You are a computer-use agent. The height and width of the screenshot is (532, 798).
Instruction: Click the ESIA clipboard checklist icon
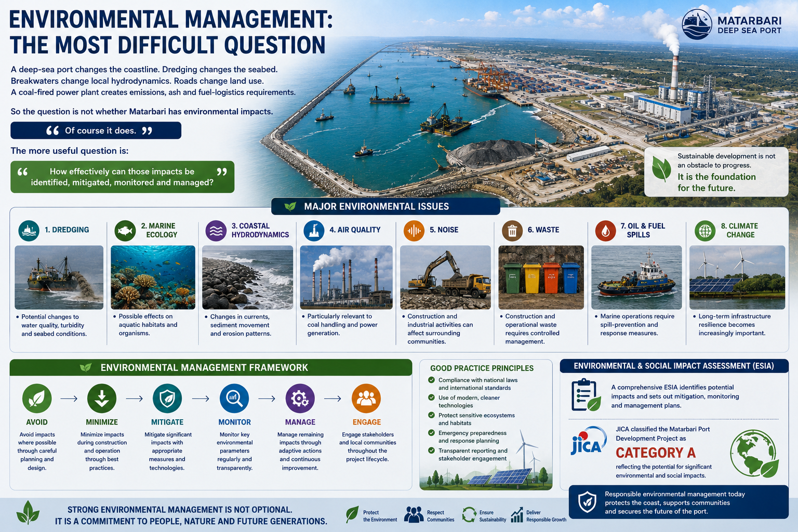(x=586, y=395)
